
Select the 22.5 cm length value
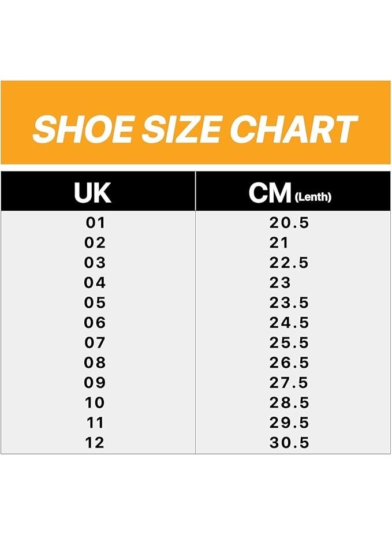[x=289, y=263]
